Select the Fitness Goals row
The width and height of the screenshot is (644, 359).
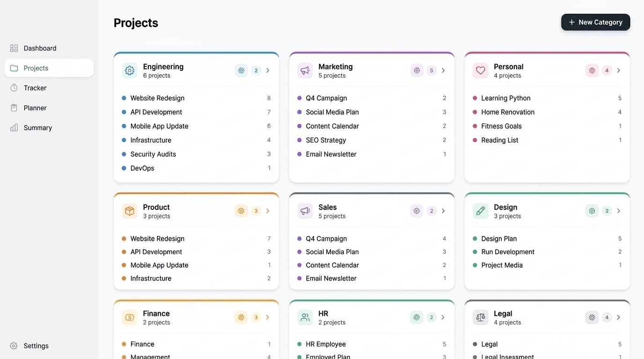[547, 126]
